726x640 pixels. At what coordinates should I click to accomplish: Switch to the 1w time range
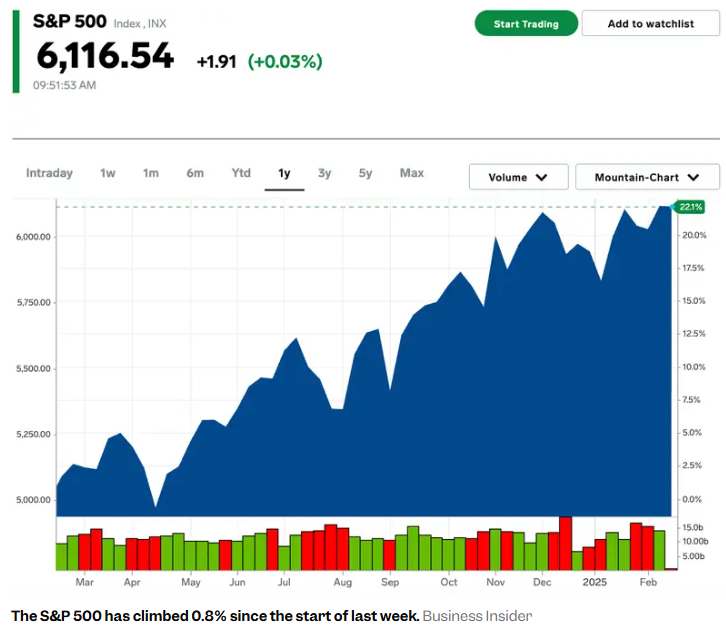pyautogui.click(x=108, y=173)
